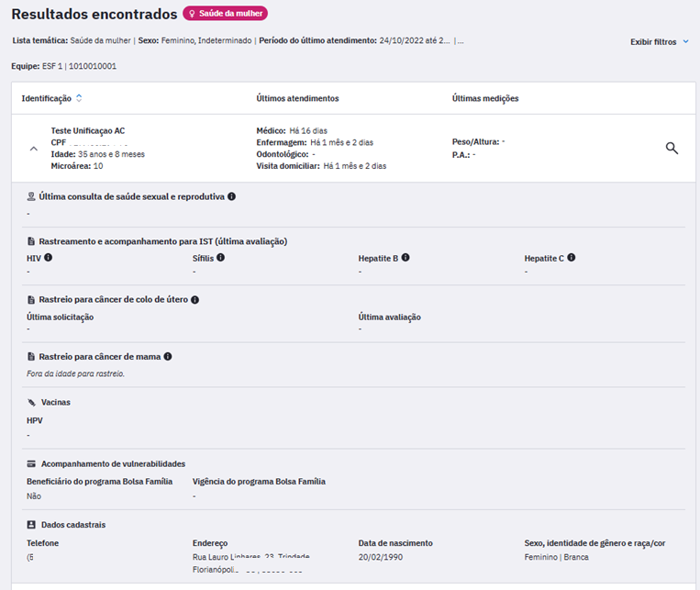Click the Vacinas section heading
700x590 pixels.
pos(55,402)
